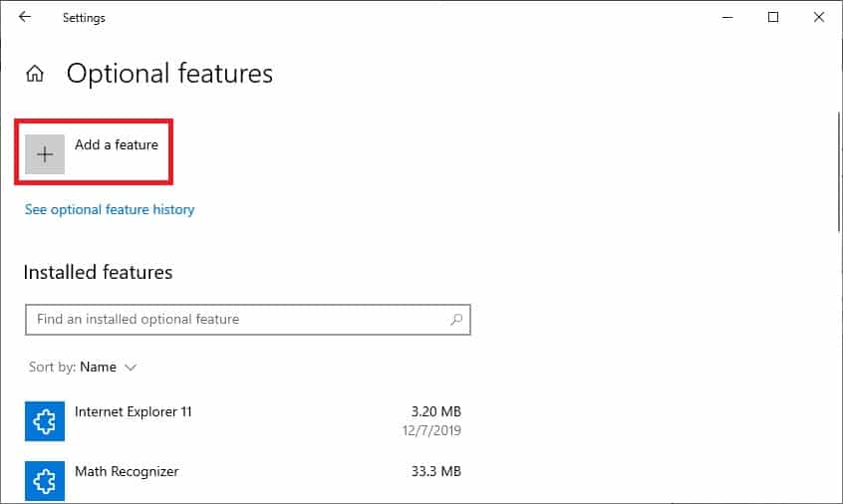The height and width of the screenshot is (504, 843).
Task: Select the Math Recognizer entry
Action: (x=243, y=481)
